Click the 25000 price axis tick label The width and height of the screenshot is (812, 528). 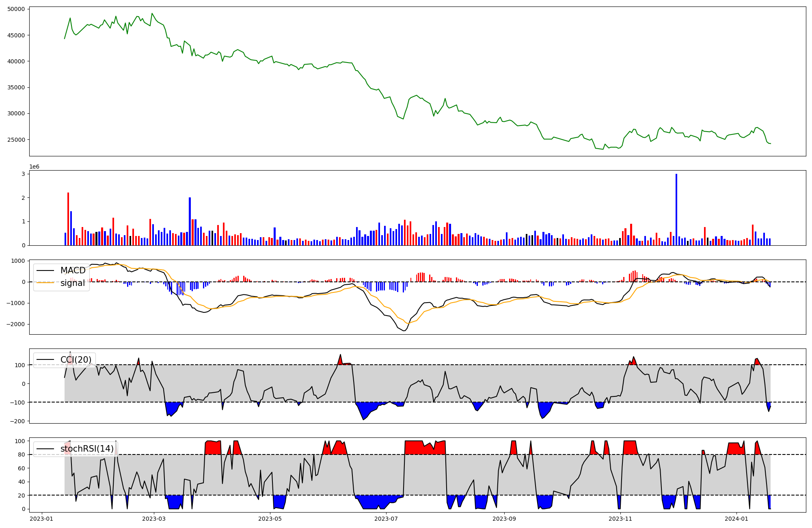tap(16, 140)
